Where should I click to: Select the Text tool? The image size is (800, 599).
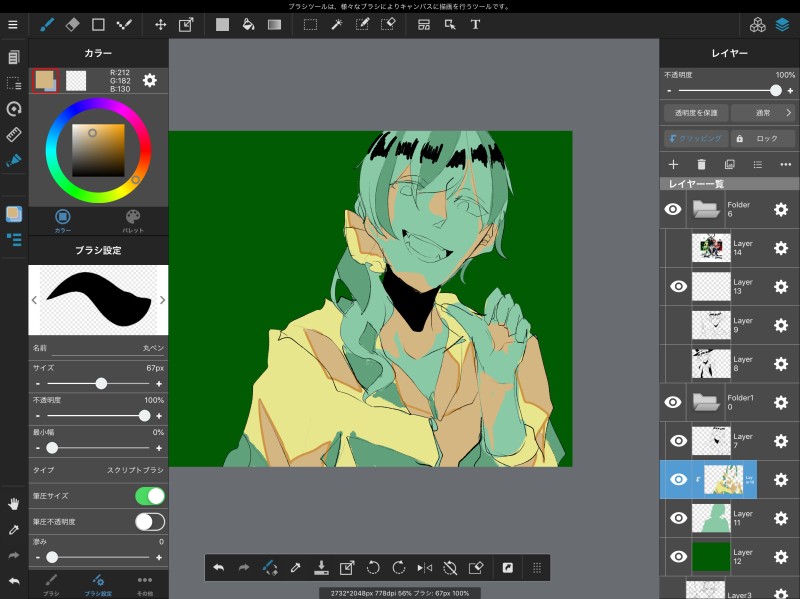[x=475, y=24]
